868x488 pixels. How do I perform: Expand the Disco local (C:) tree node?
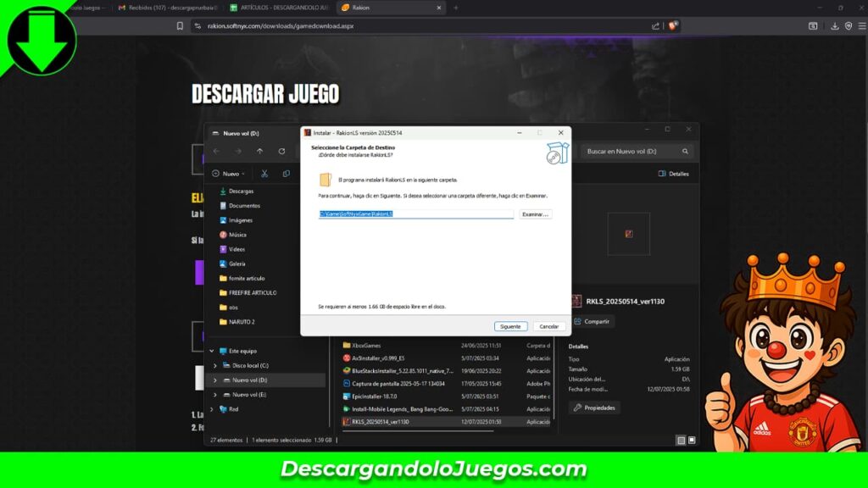[x=215, y=366]
